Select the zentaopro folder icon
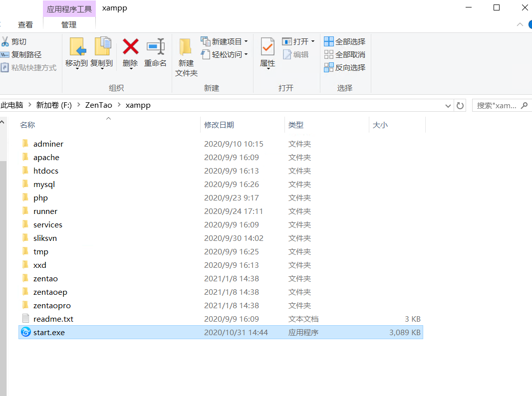The image size is (532, 396). click(x=25, y=305)
